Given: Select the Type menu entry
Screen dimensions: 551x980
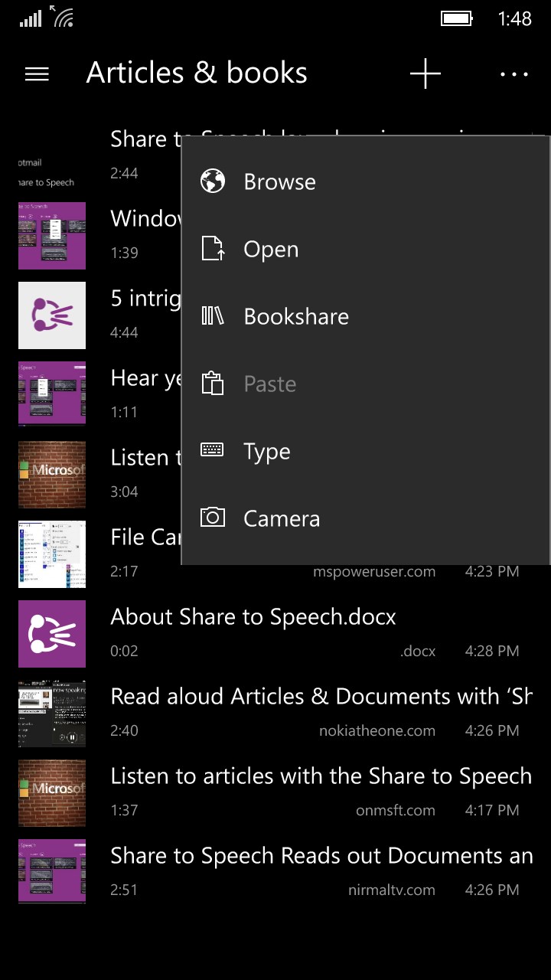Looking at the screenshot, I should click(267, 451).
